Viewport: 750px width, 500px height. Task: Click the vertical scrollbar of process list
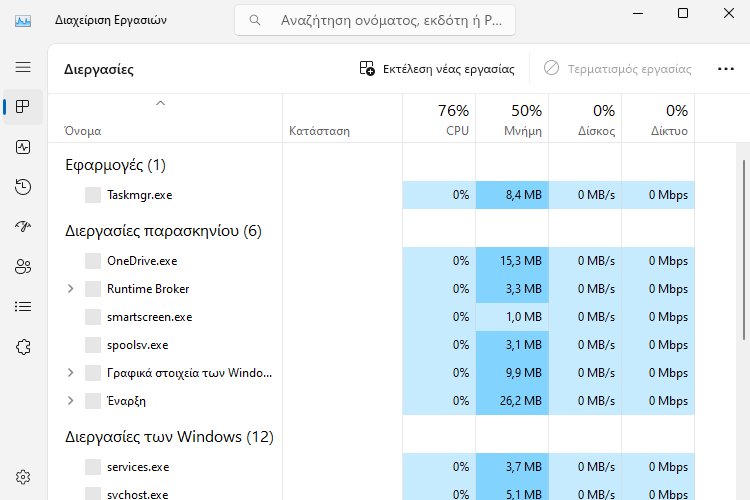pyautogui.click(x=744, y=250)
